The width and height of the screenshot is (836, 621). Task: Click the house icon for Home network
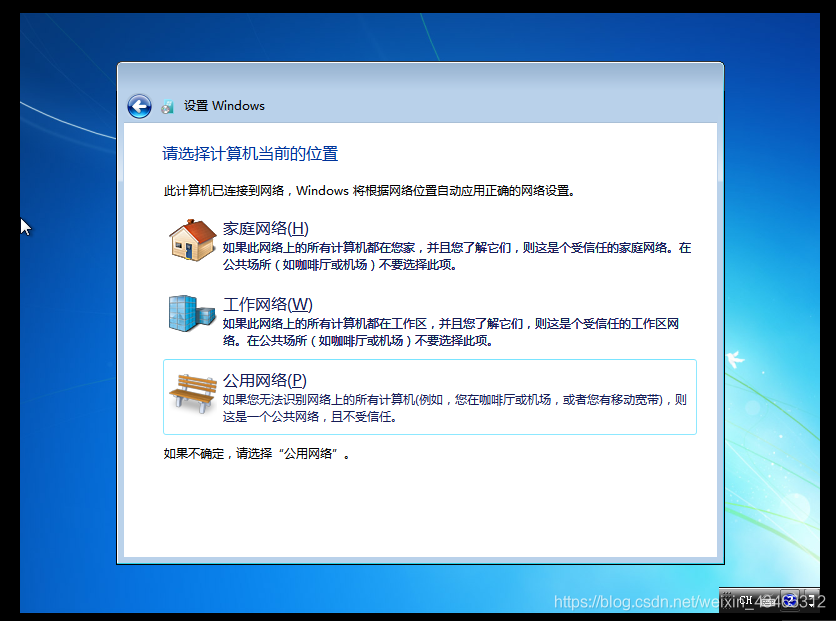click(x=192, y=240)
